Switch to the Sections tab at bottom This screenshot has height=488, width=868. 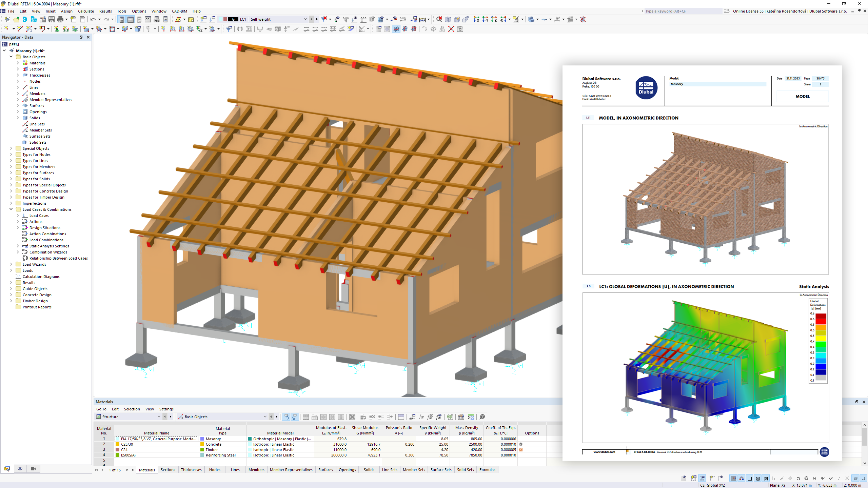click(x=169, y=469)
